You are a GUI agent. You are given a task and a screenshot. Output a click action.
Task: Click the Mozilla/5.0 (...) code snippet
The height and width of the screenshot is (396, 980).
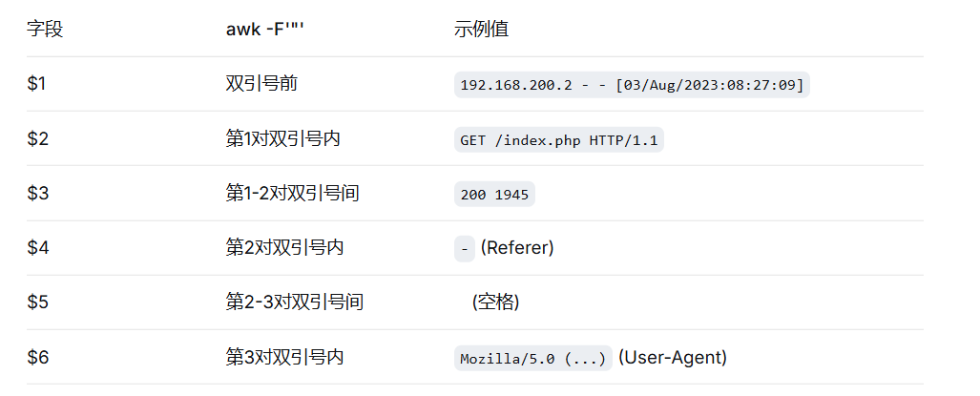click(x=532, y=359)
